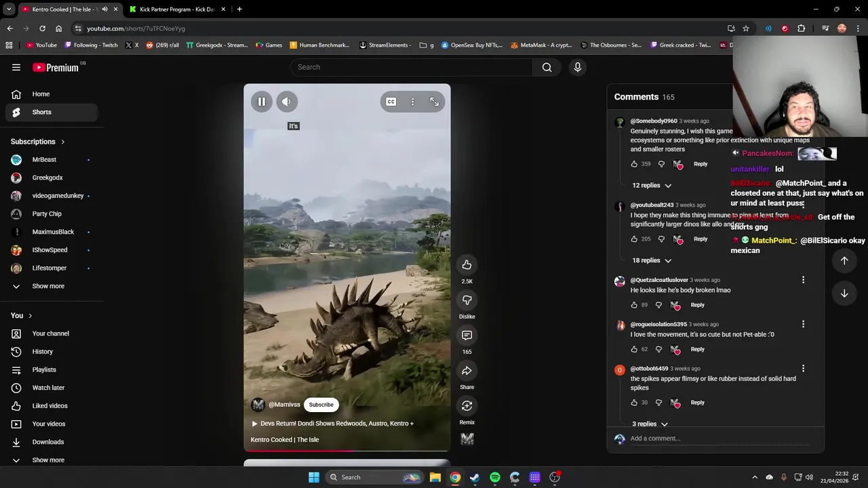Screen dimensions: 868x488
Task: Click the Add a comment field
Action: pos(719,439)
